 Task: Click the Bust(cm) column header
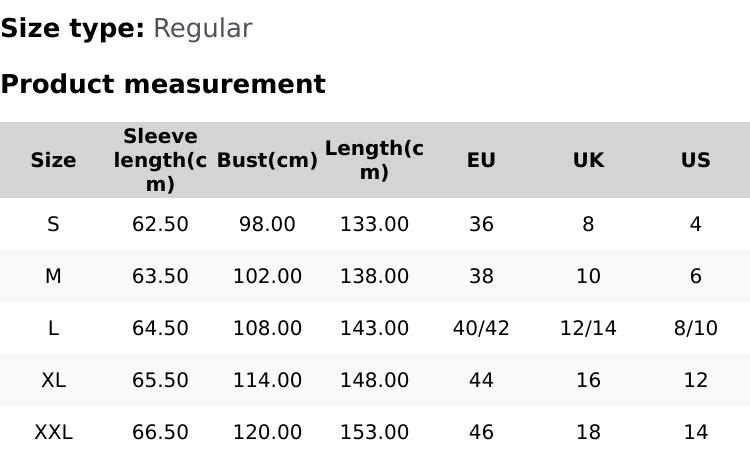[x=267, y=160]
